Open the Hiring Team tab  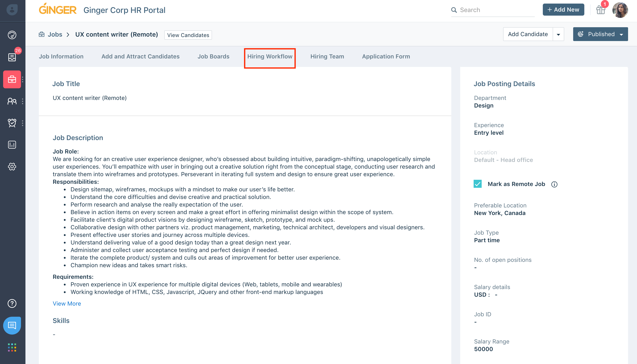[x=327, y=56]
